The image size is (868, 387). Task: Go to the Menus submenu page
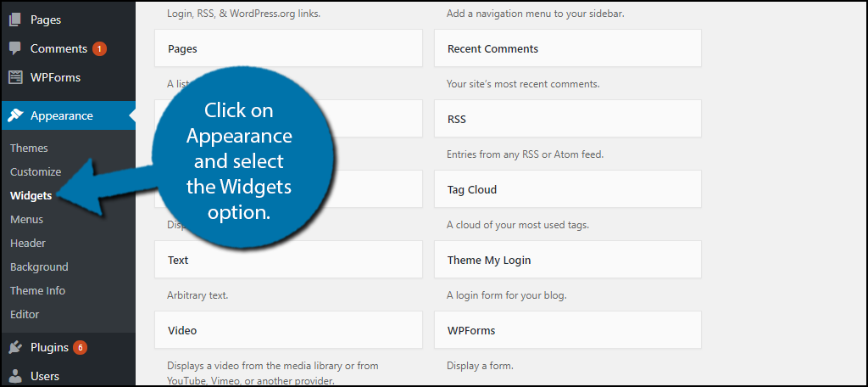pyautogui.click(x=26, y=219)
